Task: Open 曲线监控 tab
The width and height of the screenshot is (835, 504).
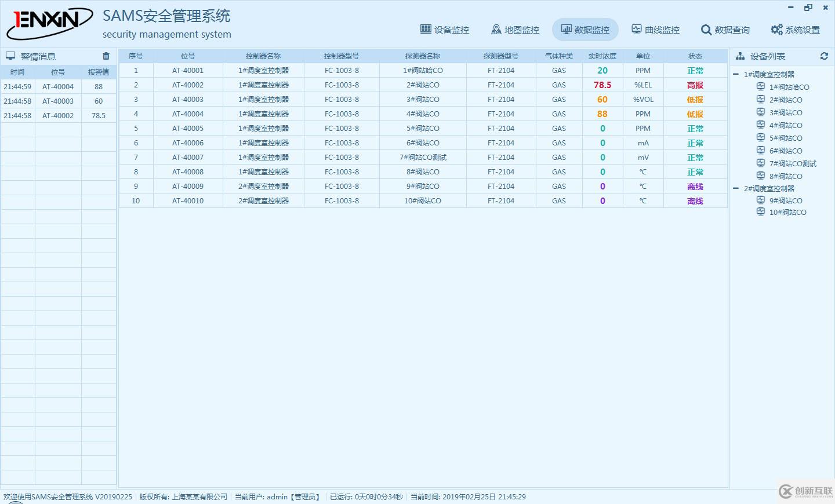Action: click(x=655, y=30)
